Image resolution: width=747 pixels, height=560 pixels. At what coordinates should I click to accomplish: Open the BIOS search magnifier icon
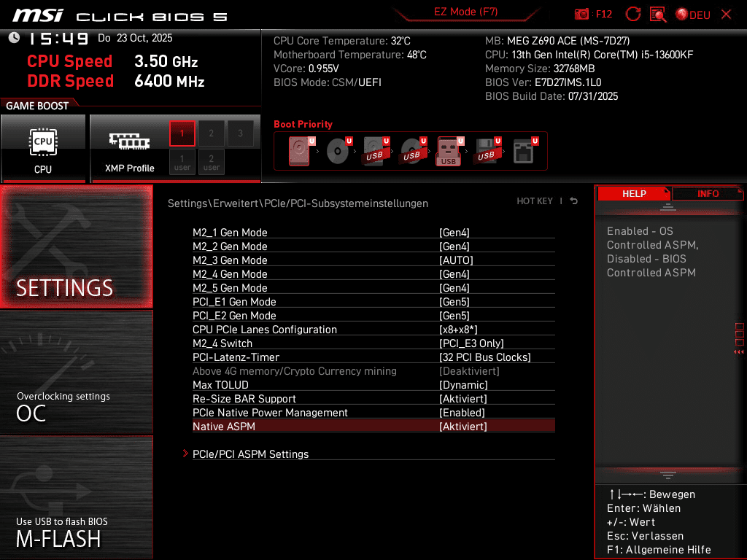click(658, 15)
